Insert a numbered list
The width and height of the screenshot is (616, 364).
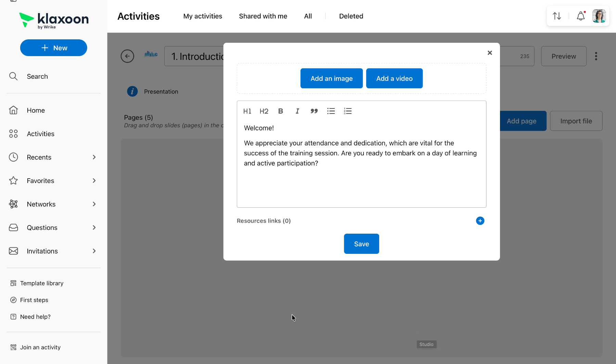[x=348, y=111]
